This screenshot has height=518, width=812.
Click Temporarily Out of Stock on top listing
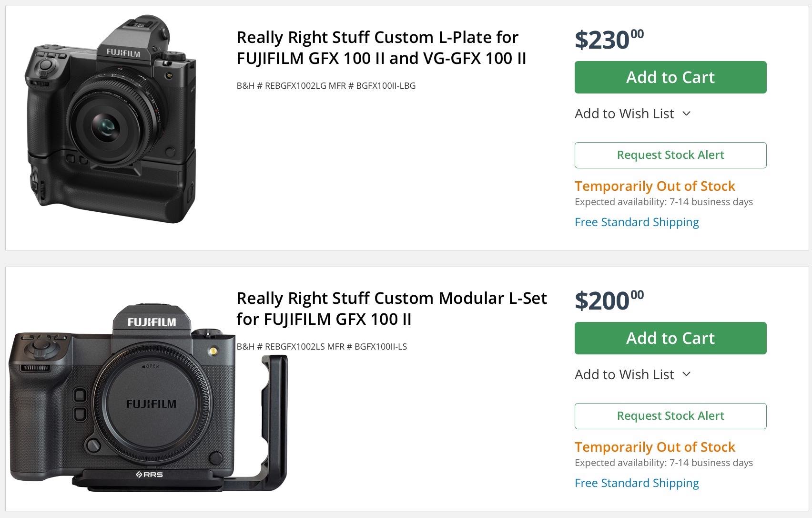click(x=655, y=186)
